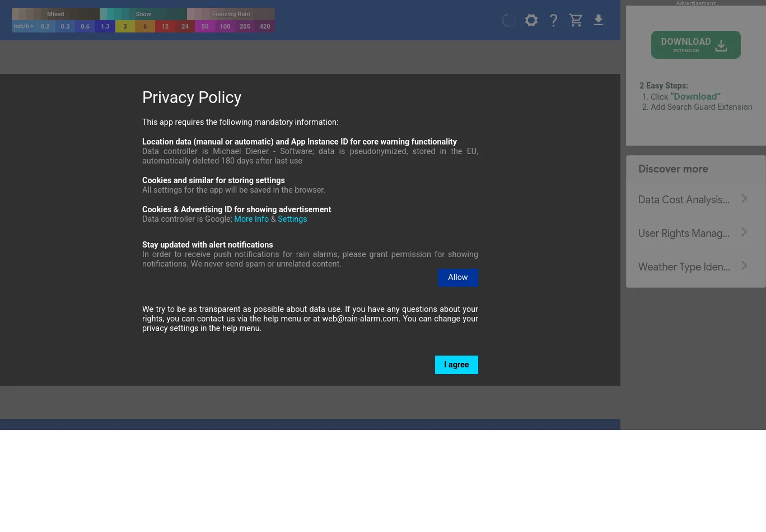Expand Weather Type Identification chevron

click(744, 266)
